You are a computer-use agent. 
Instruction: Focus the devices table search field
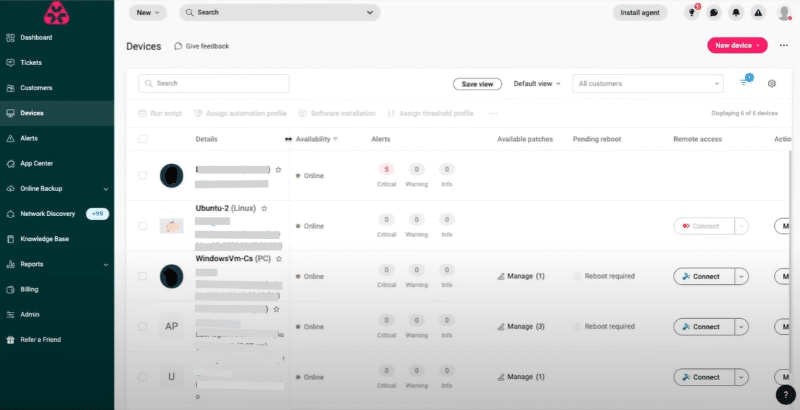pos(214,84)
